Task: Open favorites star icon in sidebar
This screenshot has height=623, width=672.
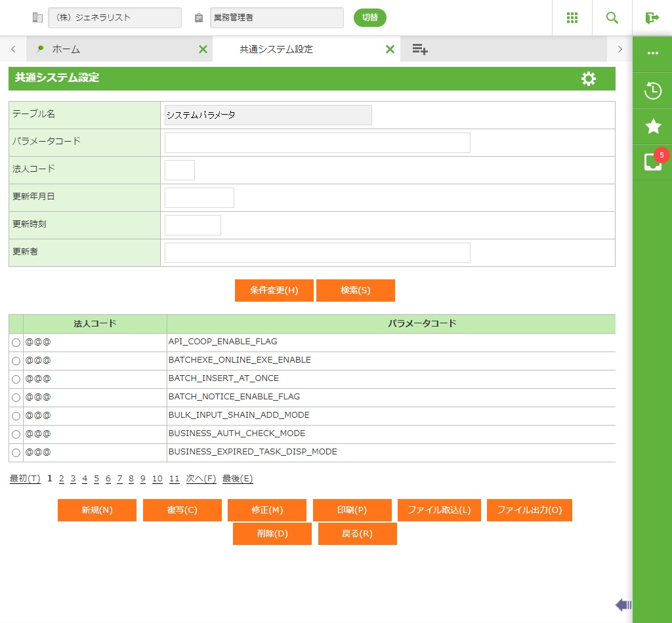Action: [652, 127]
